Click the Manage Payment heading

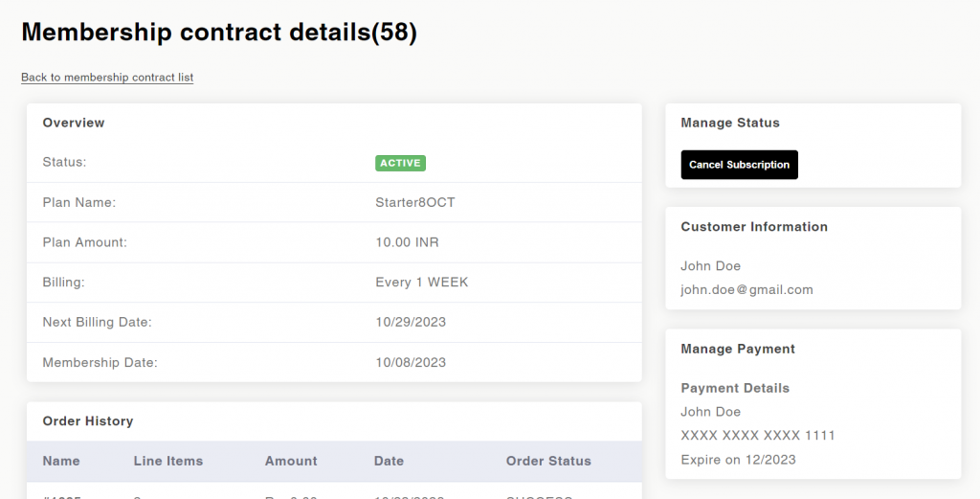click(738, 350)
